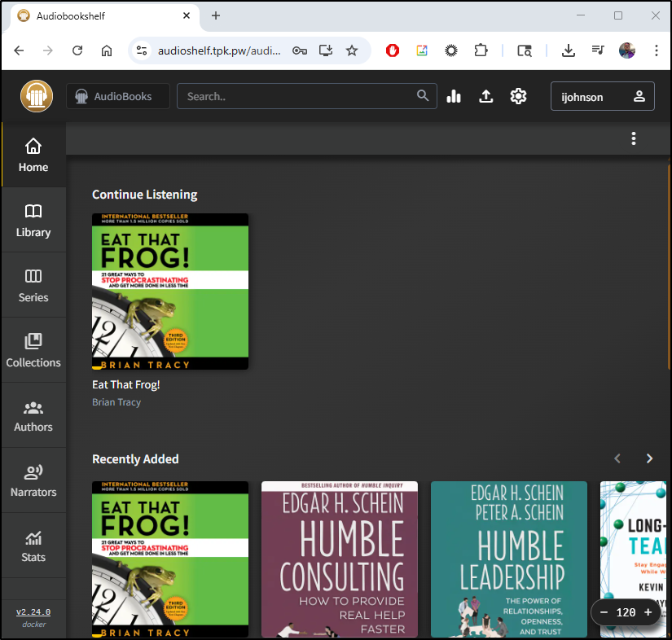Click the v2.24.0 version link

point(33,612)
